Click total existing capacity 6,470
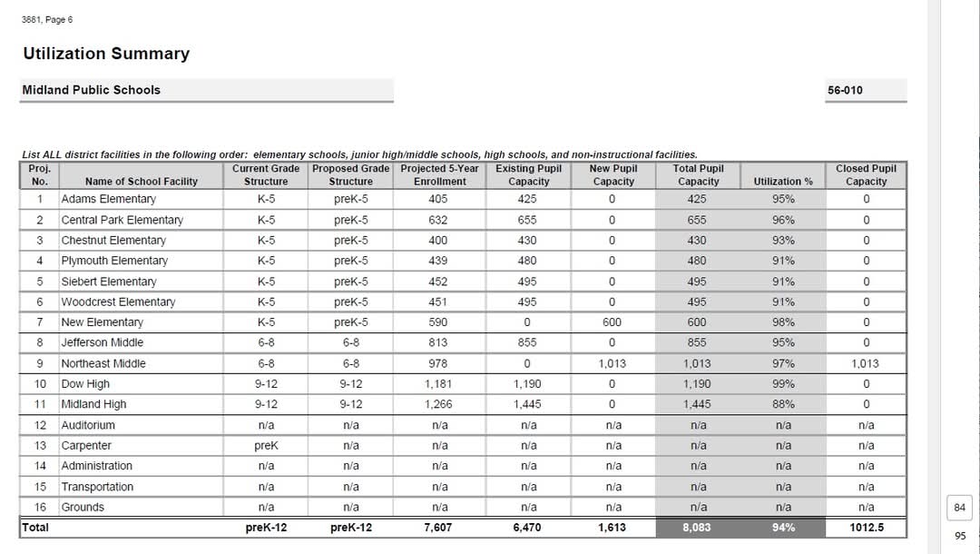The height and width of the screenshot is (554, 980). (x=527, y=527)
